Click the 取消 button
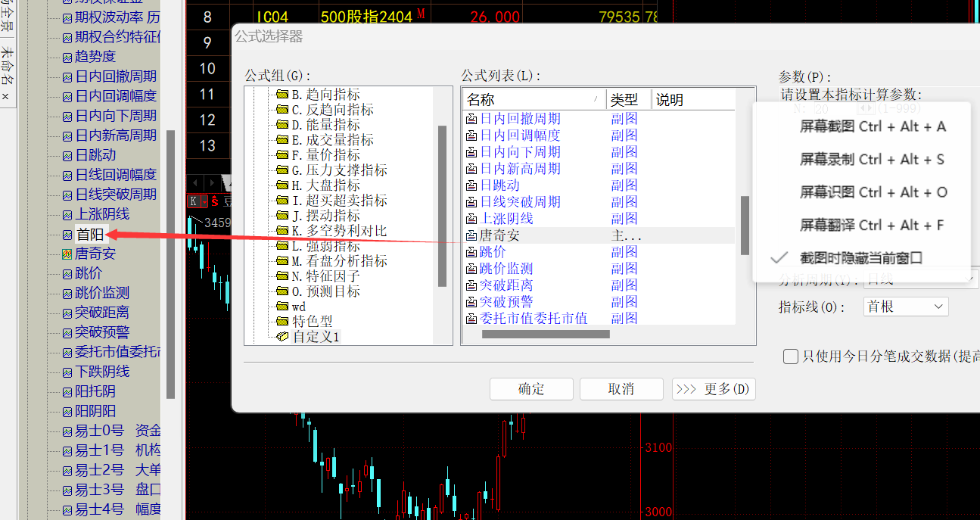Screen dimensions: 980x520 click(621, 389)
